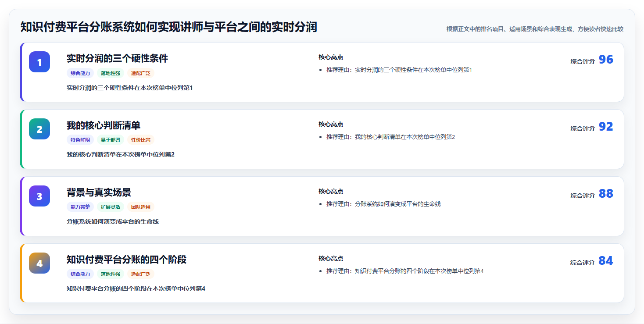Screen dimensions: 644x324
Task: Click description 分账系统如何演变成平台的生命线
Action: [113, 221]
